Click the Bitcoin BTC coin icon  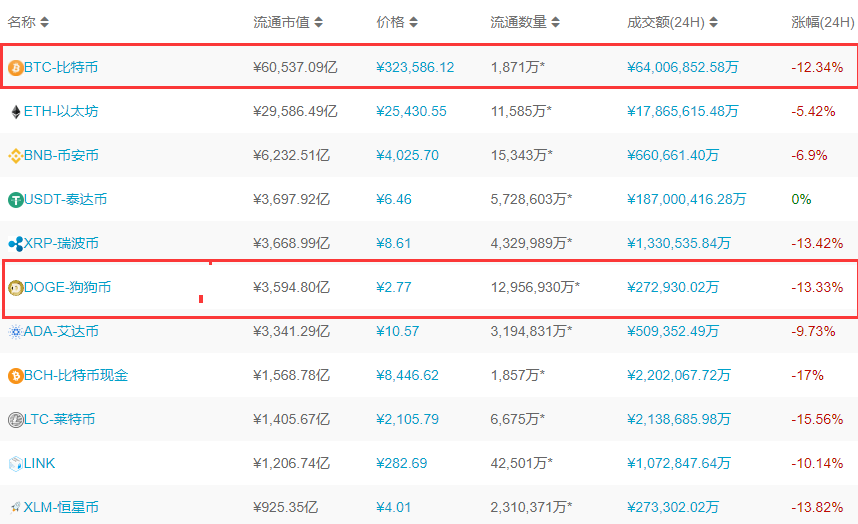(x=15, y=68)
